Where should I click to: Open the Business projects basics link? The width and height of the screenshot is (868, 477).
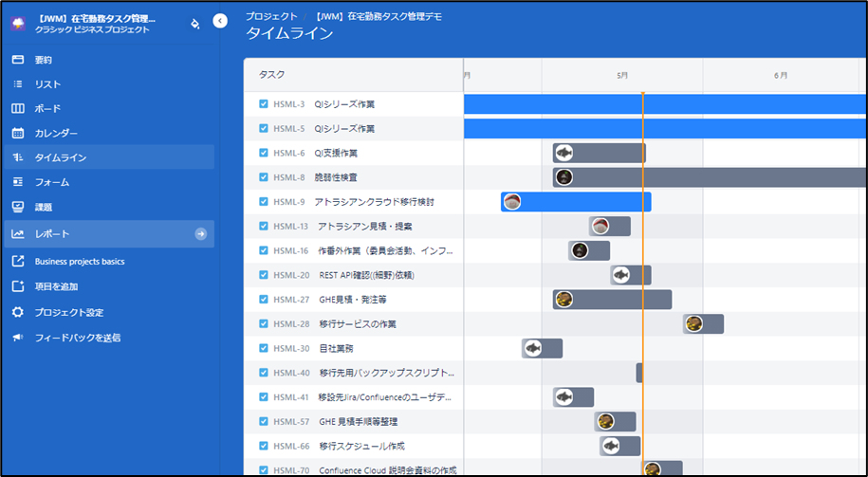point(80,262)
